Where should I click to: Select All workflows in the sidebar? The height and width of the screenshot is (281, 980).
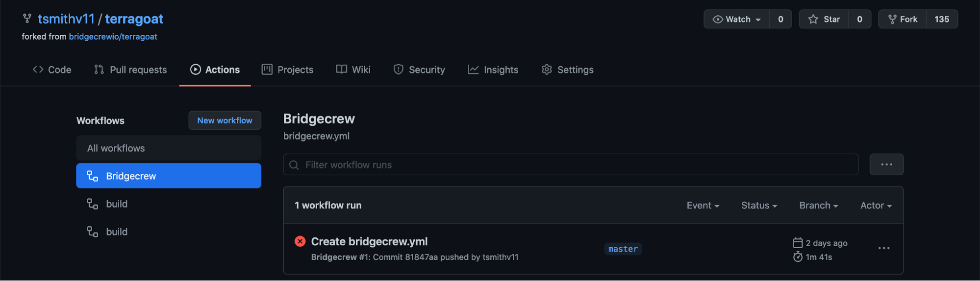pos(169,148)
